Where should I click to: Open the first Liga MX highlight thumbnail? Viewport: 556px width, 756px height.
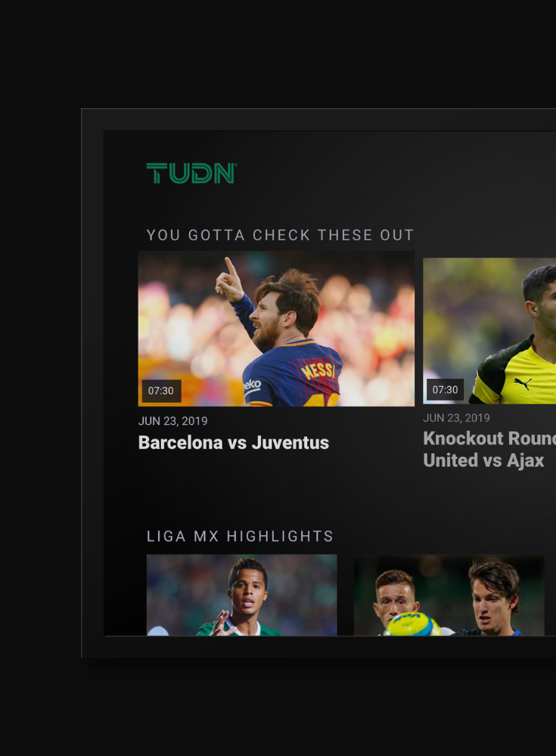242,595
